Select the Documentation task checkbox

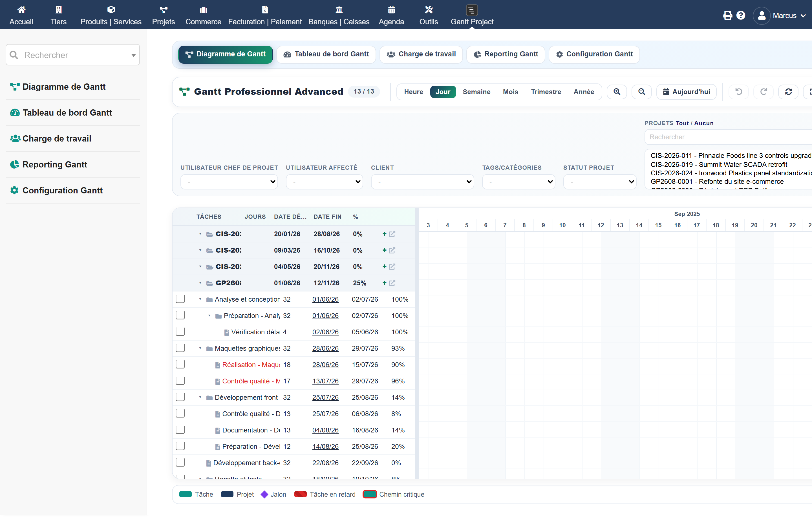coord(180,430)
